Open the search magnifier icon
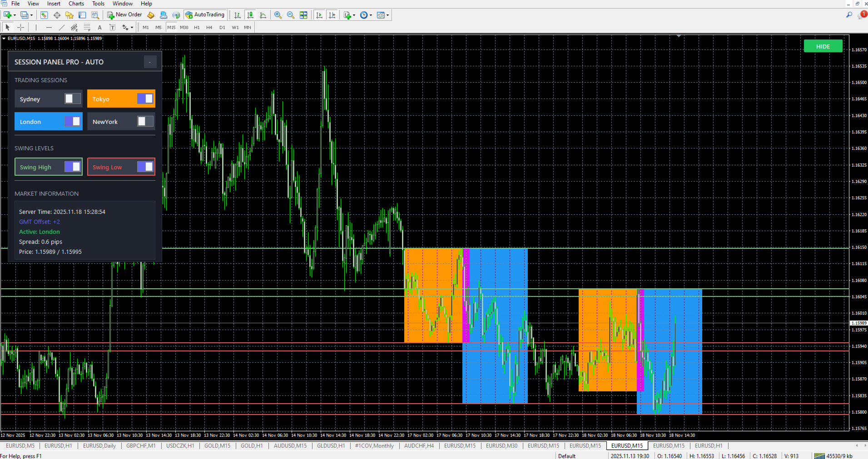This screenshot has height=459, width=868. coord(849,15)
